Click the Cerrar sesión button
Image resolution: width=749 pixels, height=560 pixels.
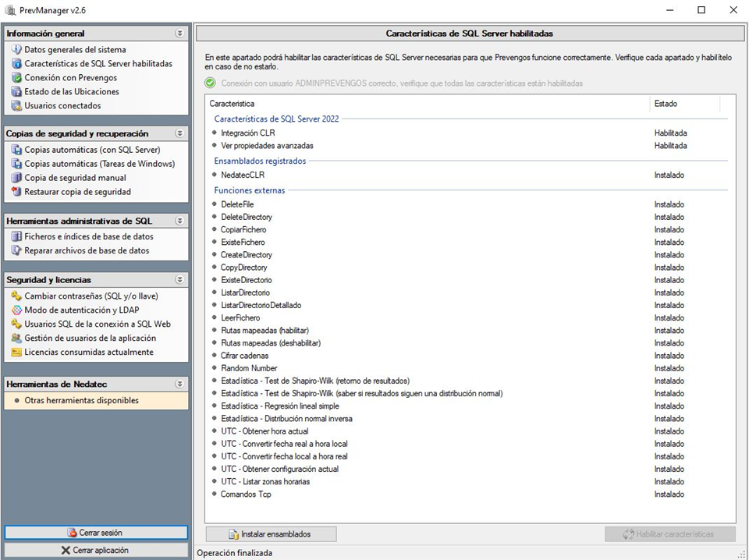coord(96,533)
